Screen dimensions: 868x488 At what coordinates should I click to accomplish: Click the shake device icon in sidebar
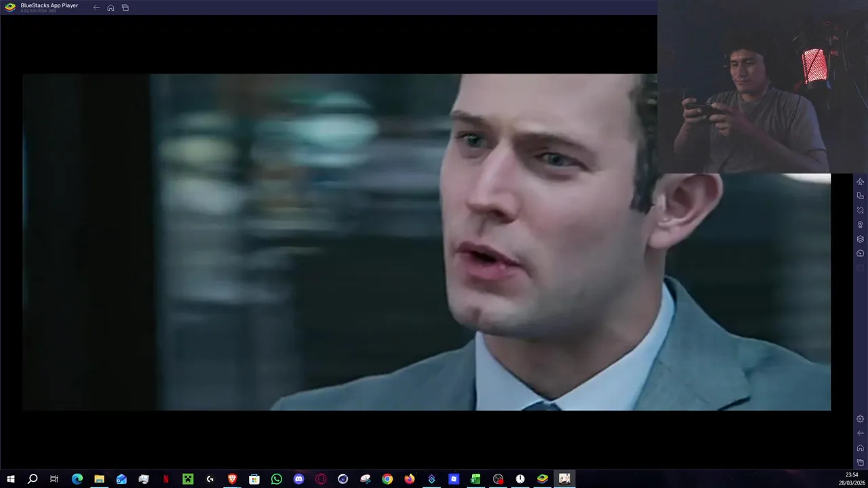[860, 210]
